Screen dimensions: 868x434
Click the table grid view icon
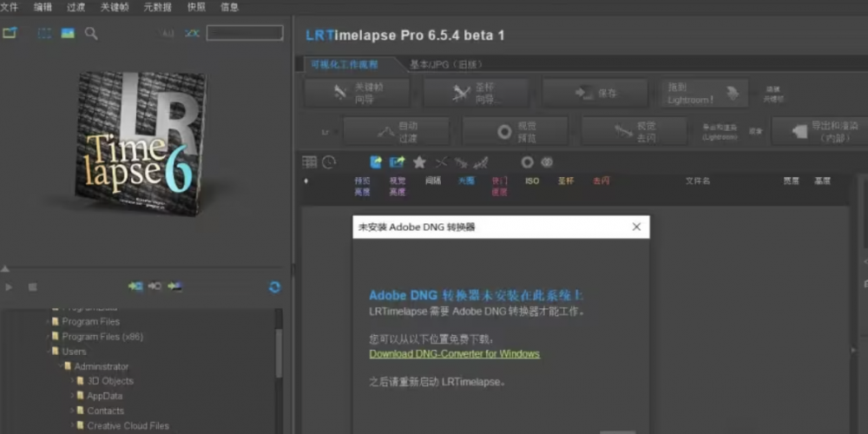(310, 161)
